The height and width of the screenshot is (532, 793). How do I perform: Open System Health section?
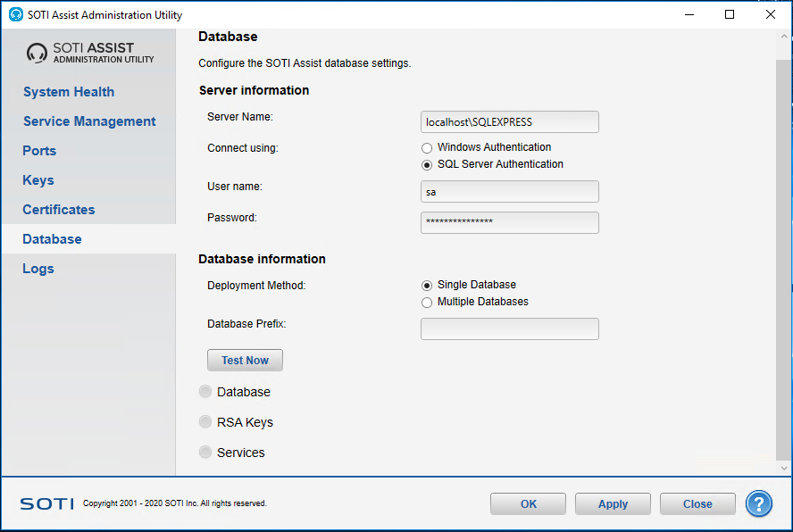click(x=69, y=92)
